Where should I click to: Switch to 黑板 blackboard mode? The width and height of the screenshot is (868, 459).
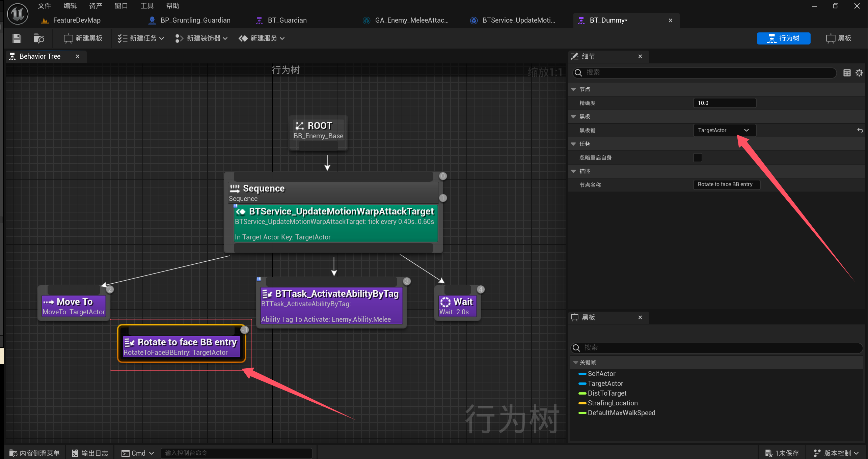(x=839, y=38)
